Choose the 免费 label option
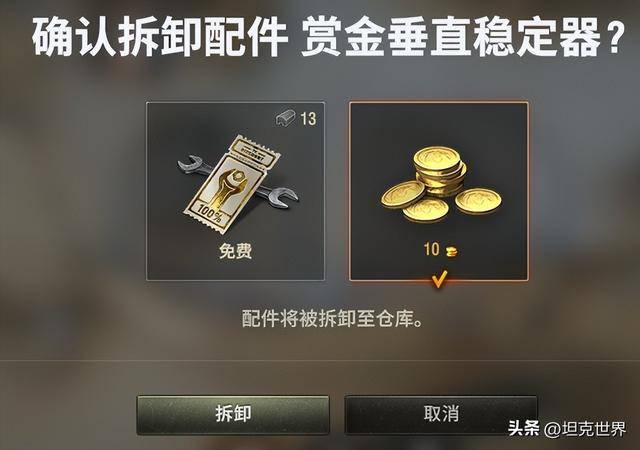The height and width of the screenshot is (450, 640). (x=236, y=251)
